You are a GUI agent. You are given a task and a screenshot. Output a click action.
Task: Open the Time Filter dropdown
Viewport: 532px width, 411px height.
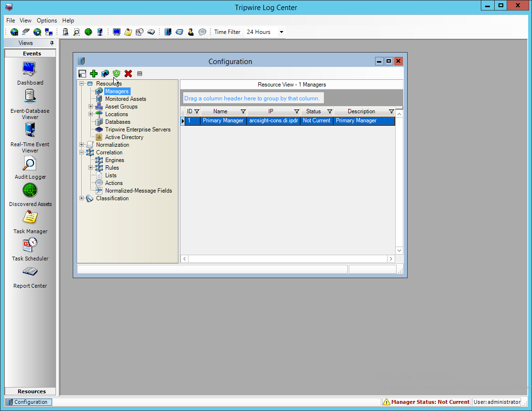(x=281, y=32)
